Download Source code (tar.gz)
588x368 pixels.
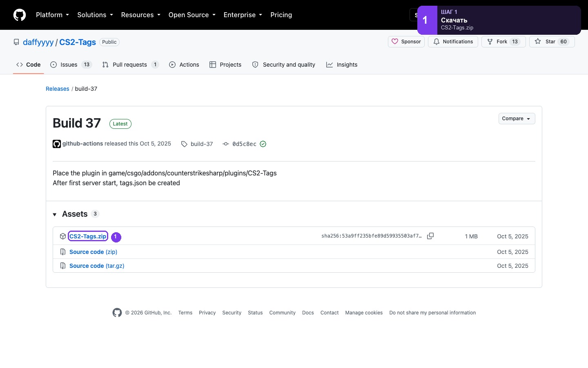click(x=97, y=266)
